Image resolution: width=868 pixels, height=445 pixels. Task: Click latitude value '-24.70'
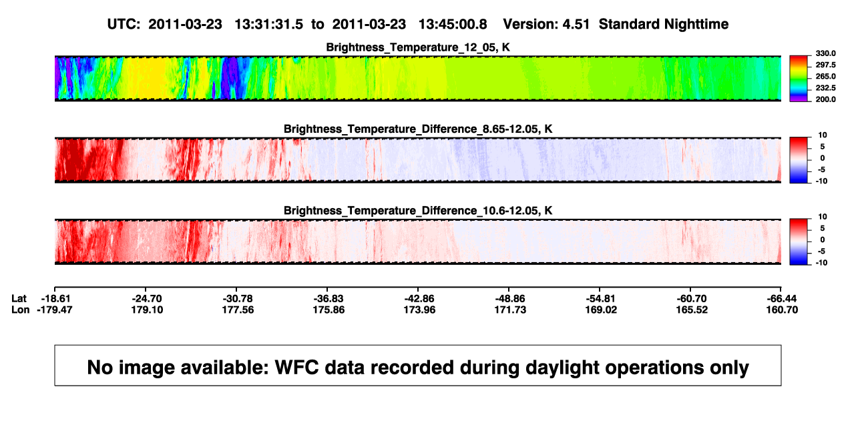(147, 298)
